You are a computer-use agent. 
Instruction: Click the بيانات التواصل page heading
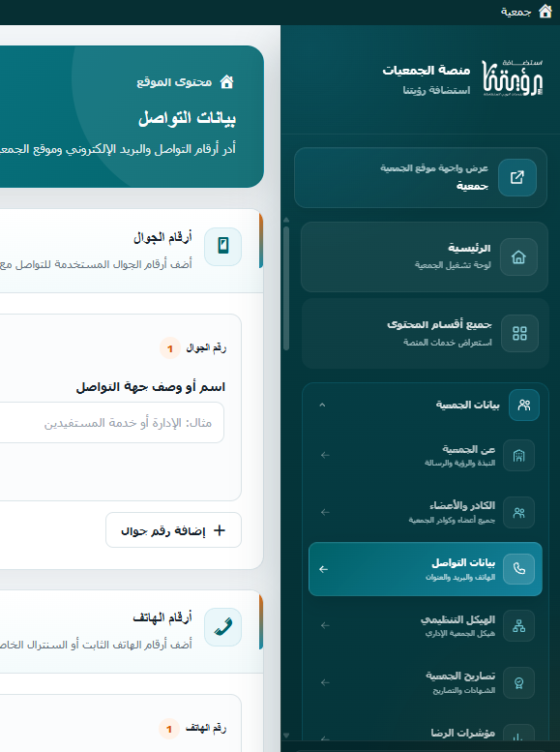pyautogui.click(x=187, y=118)
